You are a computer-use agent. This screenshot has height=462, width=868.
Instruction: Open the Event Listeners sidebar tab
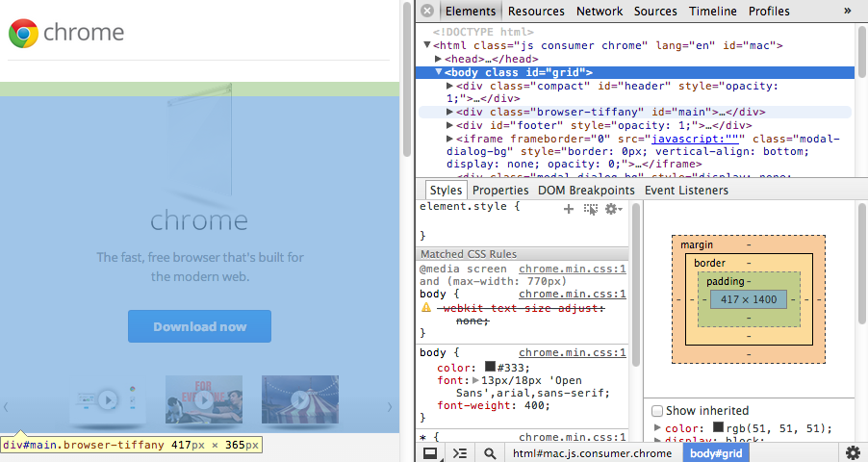tap(686, 191)
